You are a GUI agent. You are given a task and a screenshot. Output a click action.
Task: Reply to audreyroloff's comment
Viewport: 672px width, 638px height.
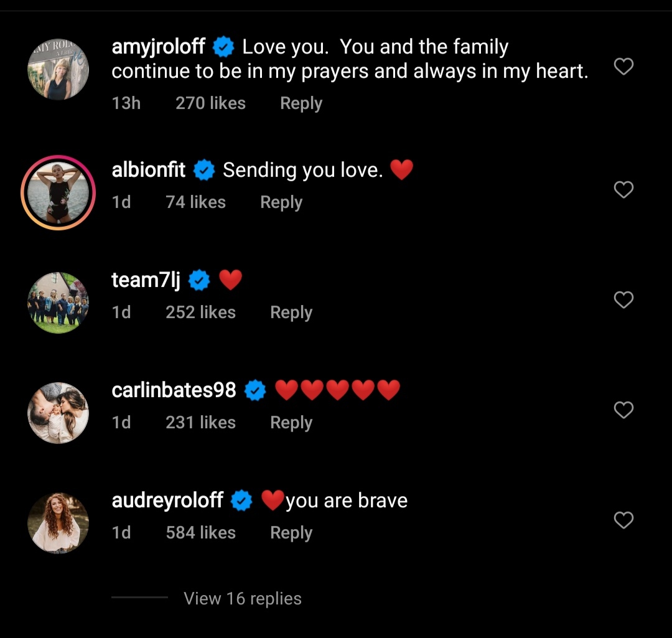click(x=291, y=533)
